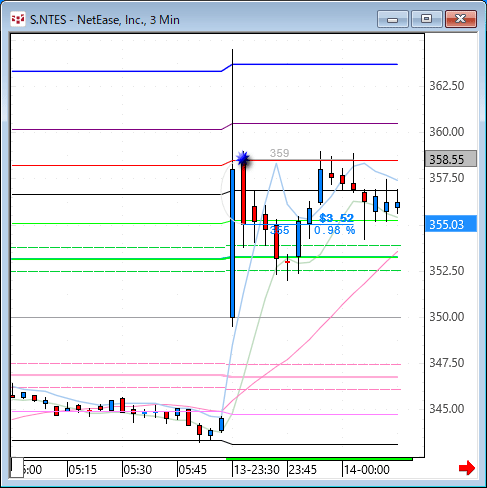Close the S.NTES chart window
This screenshot has height=488, width=487.
point(461,19)
